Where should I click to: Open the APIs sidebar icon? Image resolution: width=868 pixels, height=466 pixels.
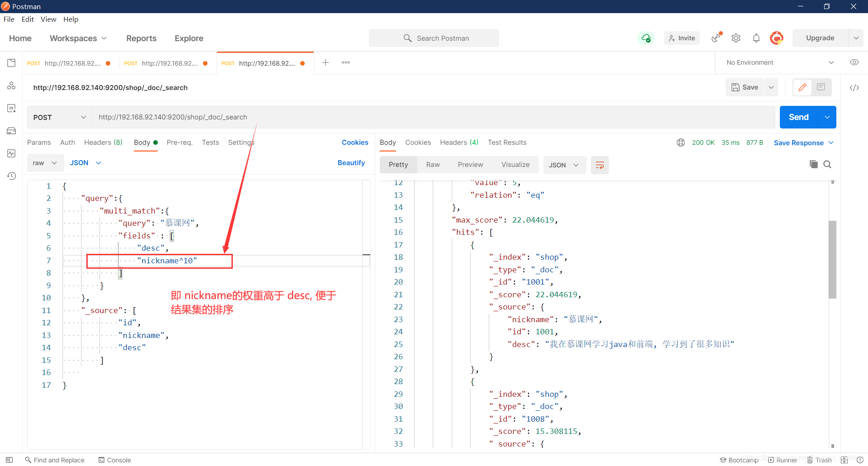pos(11,86)
